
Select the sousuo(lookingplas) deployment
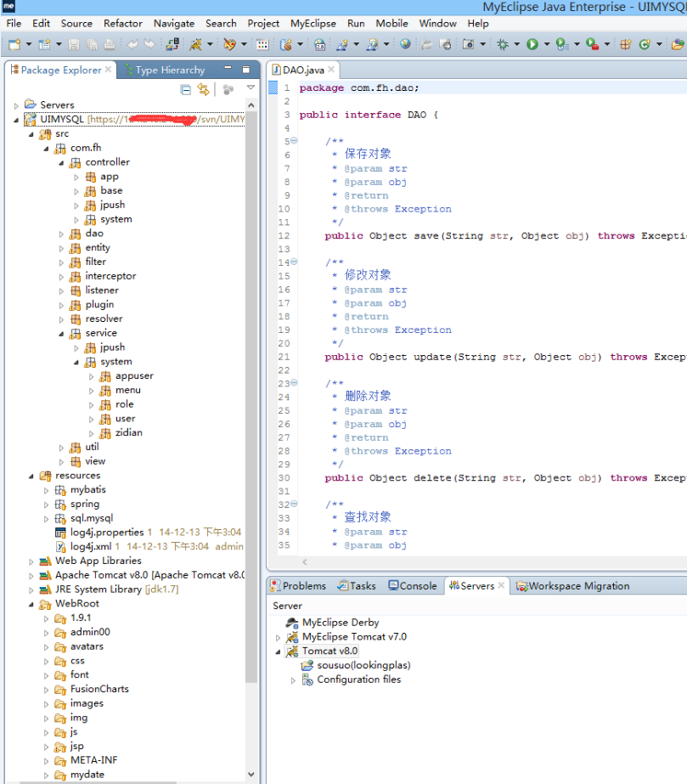pos(363,665)
